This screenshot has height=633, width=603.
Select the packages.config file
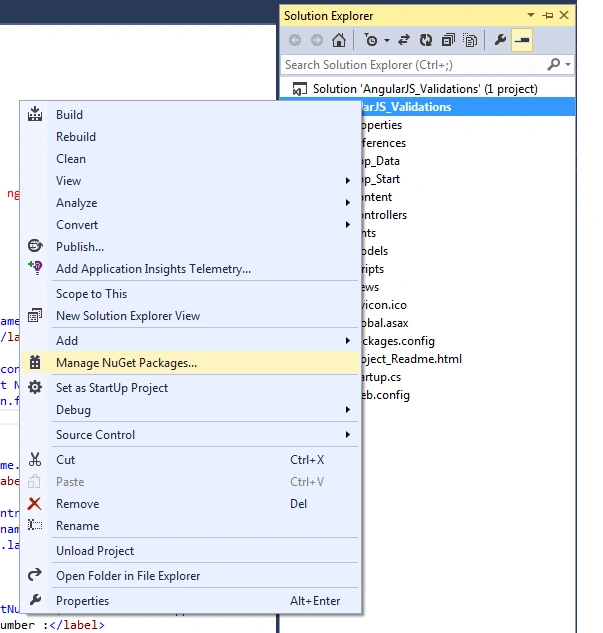(x=398, y=341)
